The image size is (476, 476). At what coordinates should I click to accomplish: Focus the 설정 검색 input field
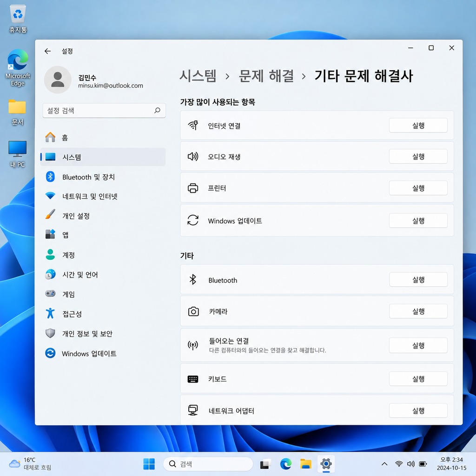click(104, 111)
